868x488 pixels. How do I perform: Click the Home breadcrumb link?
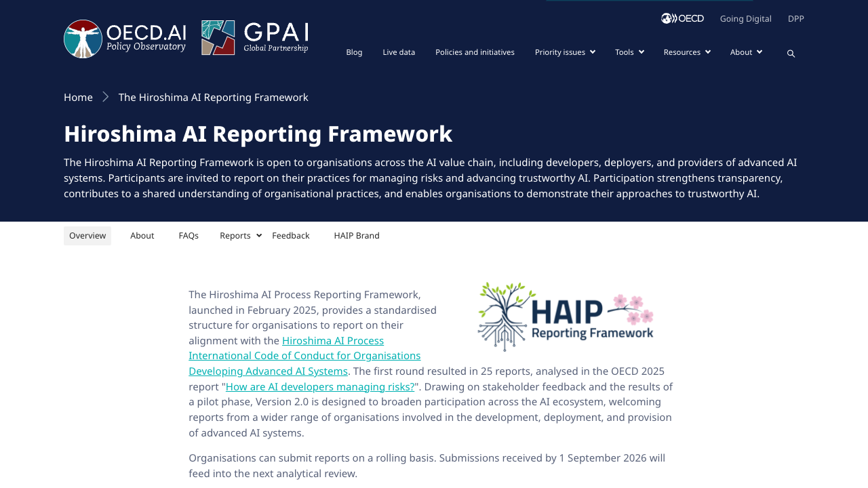78,97
